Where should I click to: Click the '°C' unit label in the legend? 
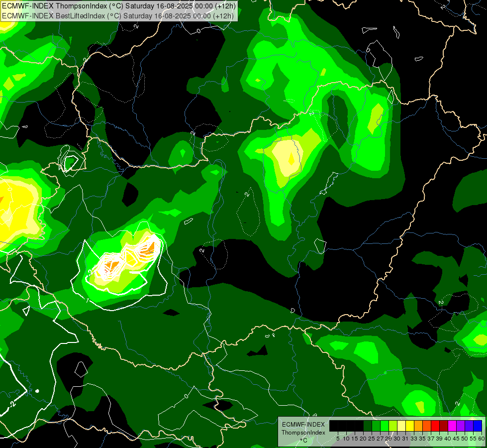[x=304, y=441]
